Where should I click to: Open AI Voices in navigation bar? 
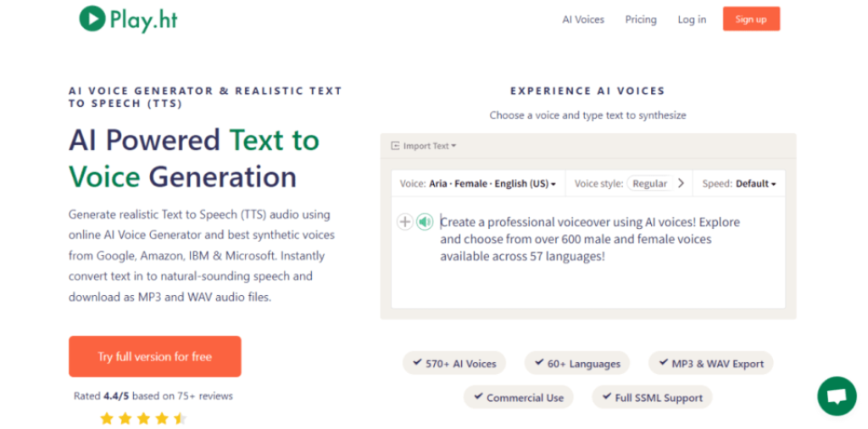pyautogui.click(x=583, y=19)
